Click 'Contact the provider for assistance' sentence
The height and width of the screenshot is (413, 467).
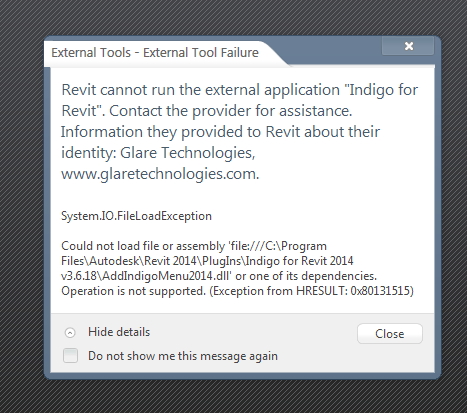point(231,111)
